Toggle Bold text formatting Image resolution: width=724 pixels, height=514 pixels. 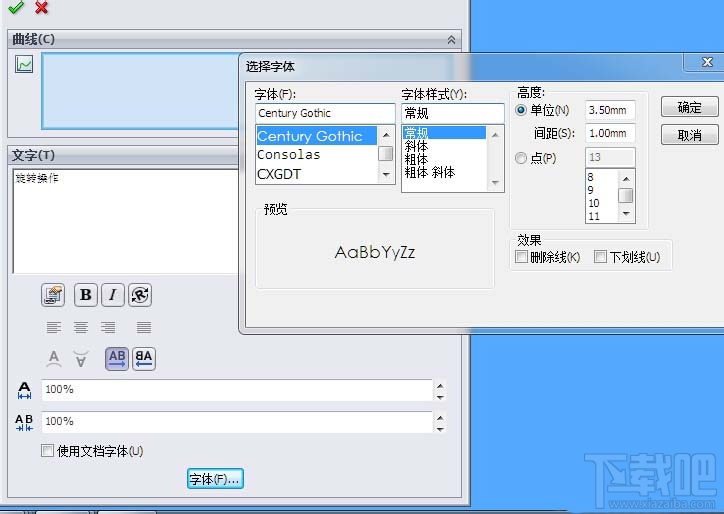point(85,295)
